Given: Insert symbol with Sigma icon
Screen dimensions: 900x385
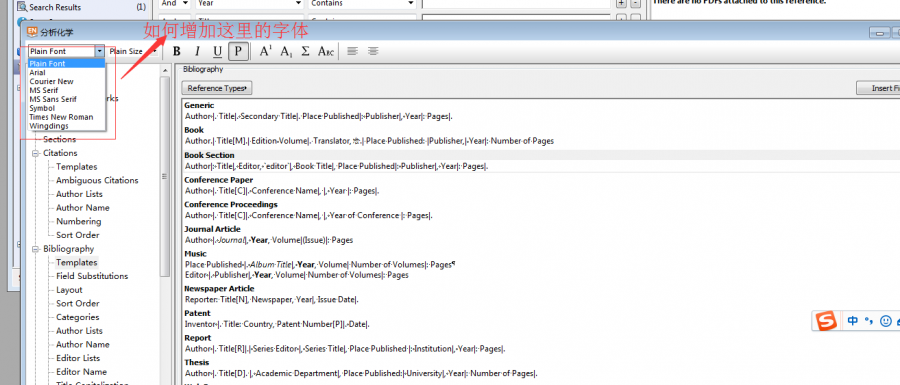Looking at the screenshot, I should (305, 52).
